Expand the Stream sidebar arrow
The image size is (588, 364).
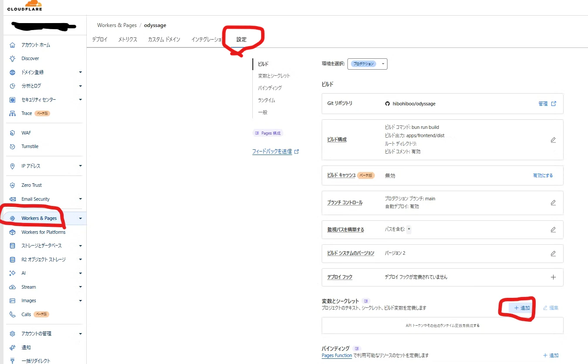[x=80, y=287]
